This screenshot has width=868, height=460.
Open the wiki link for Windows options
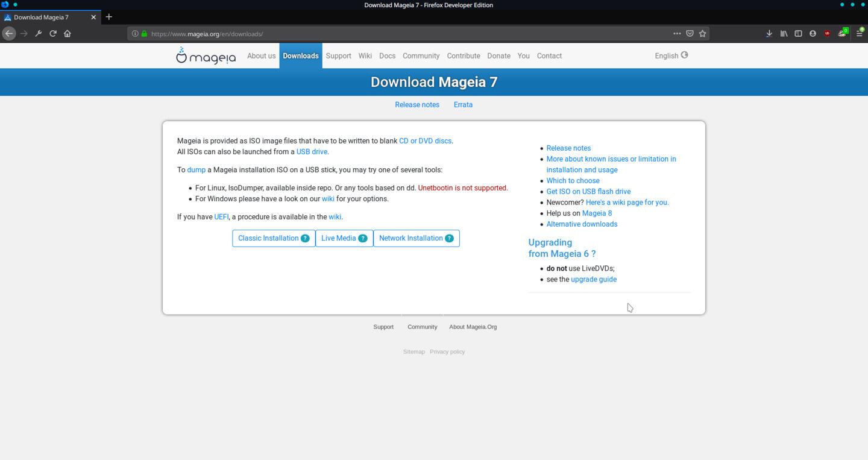[x=328, y=198]
